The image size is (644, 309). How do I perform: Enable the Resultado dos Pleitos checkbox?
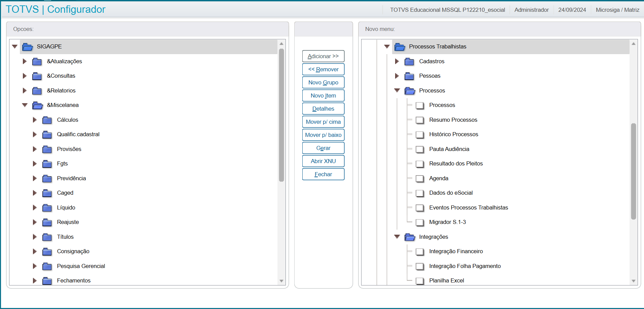pos(420,164)
